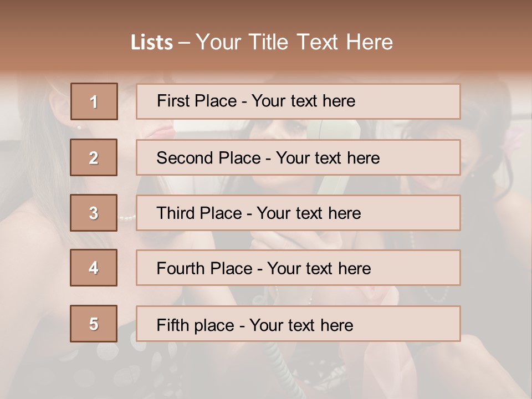Image resolution: width=532 pixels, height=399 pixels.
Task: Click the word 'Third' in the list
Action: click(175, 213)
